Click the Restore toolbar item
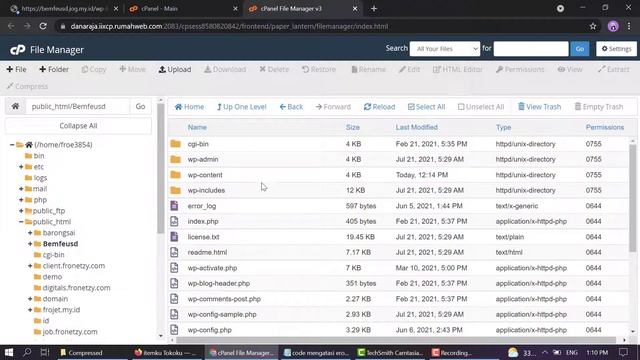 coord(319,69)
